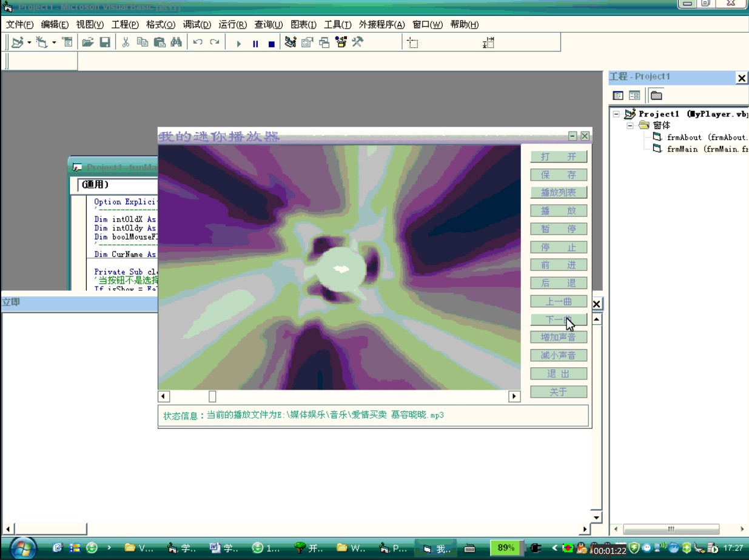The height and width of the screenshot is (560, 749).
Task: Open the Toolbox hammer-and-wrench icon
Action: pyautogui.click(x=357, y=42)
